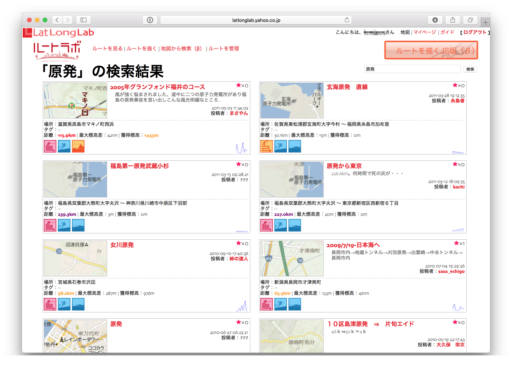The image size is (512, 384).
Task: Click the LatLongLab logo
Action: coord(59,33)
